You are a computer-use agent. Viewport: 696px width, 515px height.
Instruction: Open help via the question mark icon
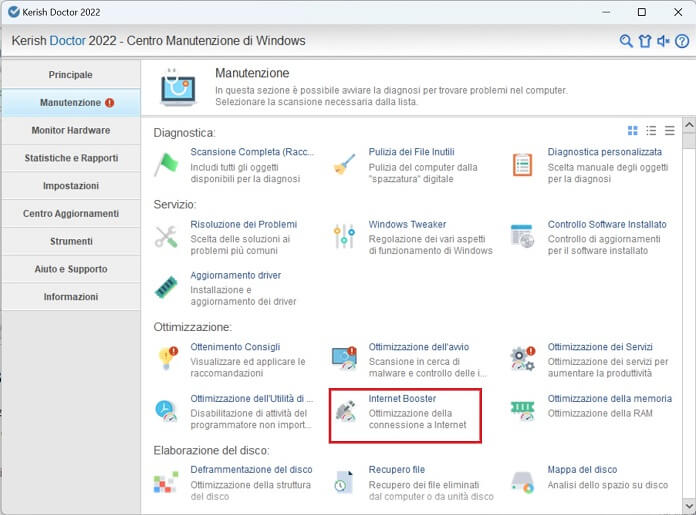click(x=682, y=41)
